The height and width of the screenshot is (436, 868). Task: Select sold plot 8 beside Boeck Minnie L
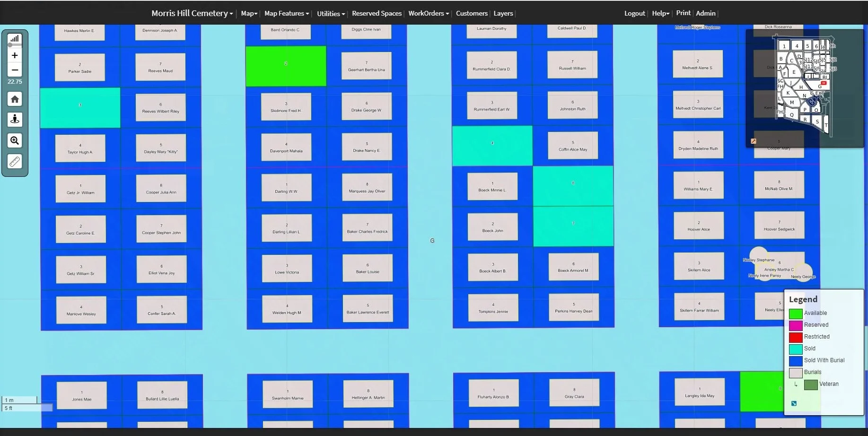click(573, 186)
